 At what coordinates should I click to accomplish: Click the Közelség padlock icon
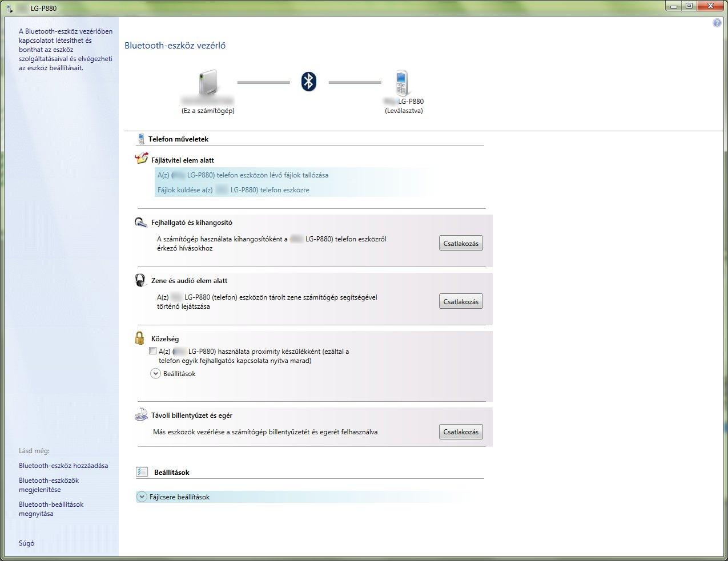(140, 338)
